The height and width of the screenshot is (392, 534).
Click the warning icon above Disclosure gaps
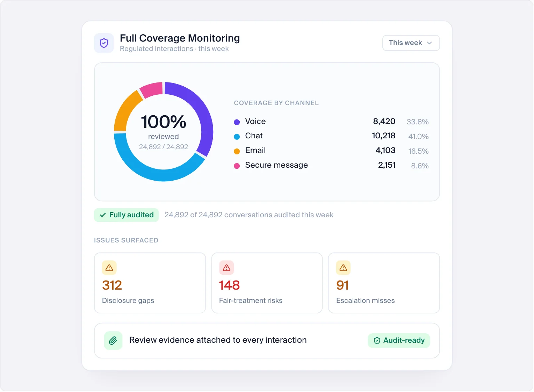pos(109,268)
